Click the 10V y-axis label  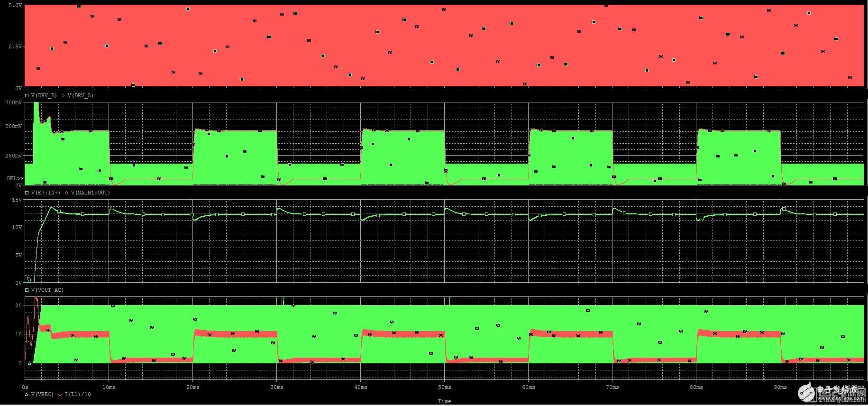point(17,228)
